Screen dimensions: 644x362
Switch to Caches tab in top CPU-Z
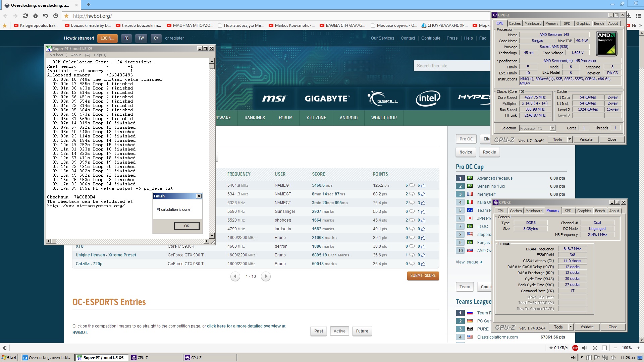click(515, 23)
